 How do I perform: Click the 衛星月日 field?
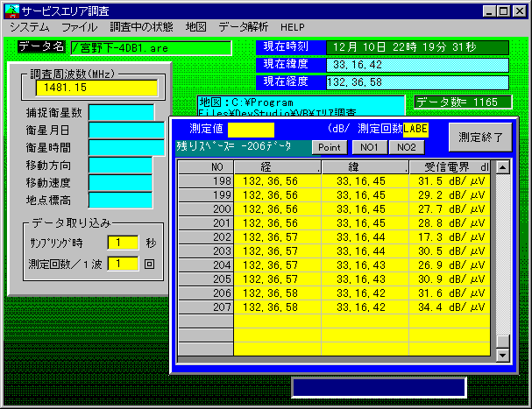(126, 130)
